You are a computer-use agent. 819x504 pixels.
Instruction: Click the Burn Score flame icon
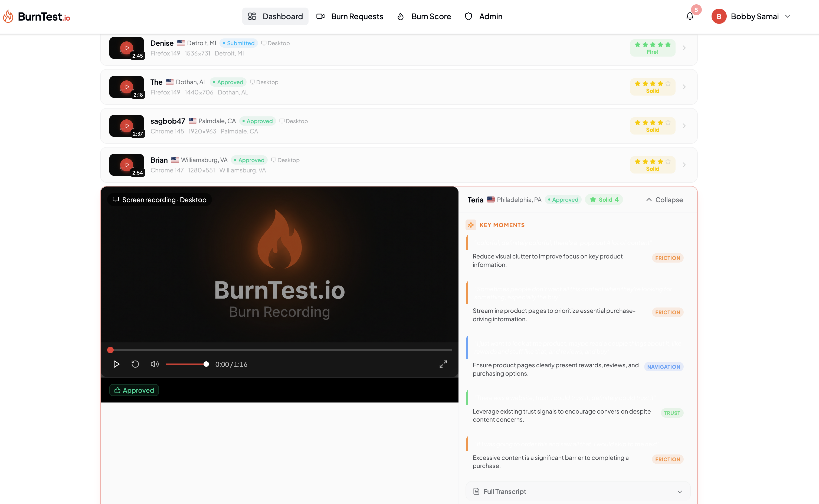click(401, 16)
